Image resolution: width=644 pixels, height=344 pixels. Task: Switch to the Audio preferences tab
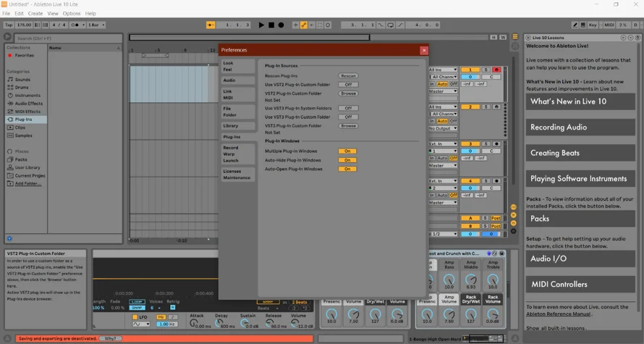tap(238, 80)
